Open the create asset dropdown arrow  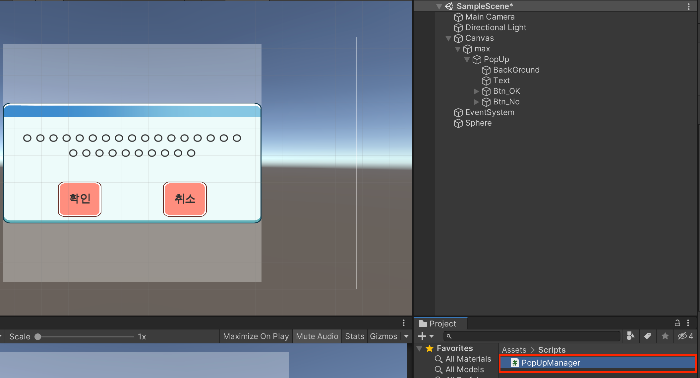[x=432, y=336]
